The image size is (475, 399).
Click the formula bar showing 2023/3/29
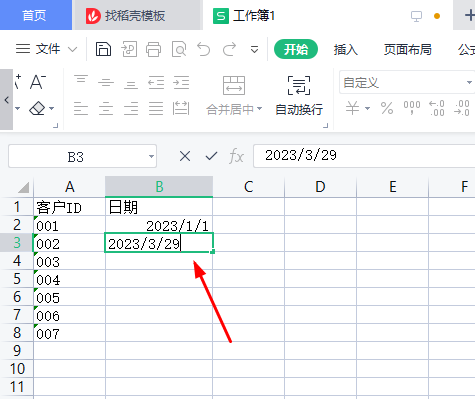pyautogui.click(x=364, y=156)
